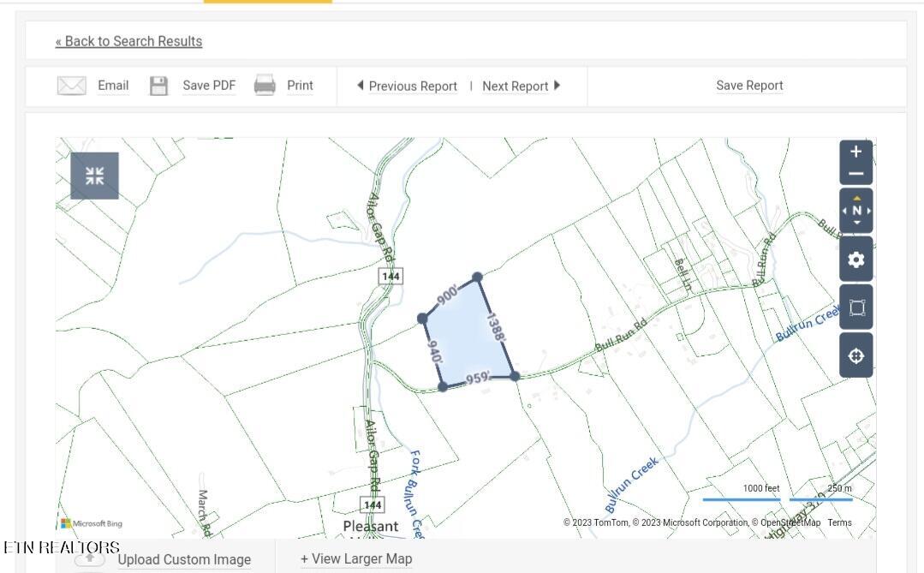Click the Print printer icon
Image resolution: width=924 pixels, height=573 pixels.
[265, 85]
